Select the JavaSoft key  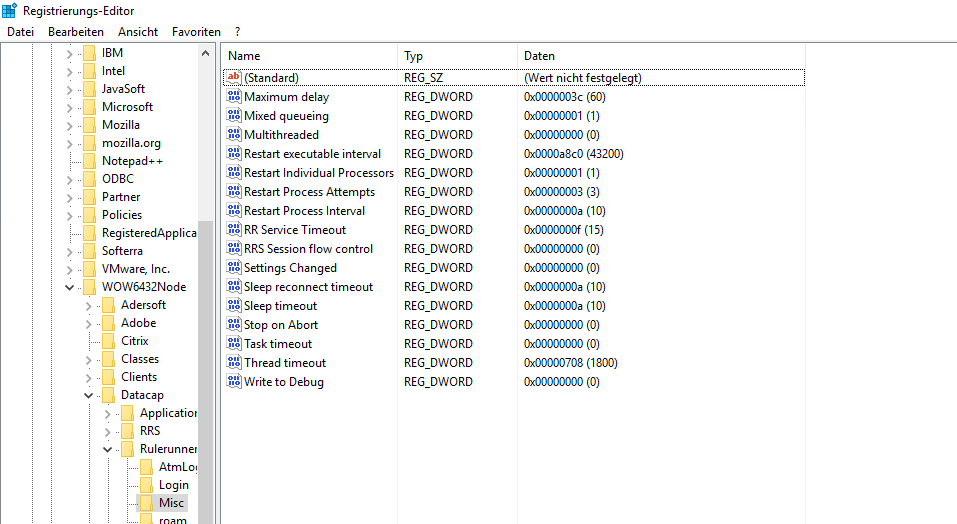(123, 88)
